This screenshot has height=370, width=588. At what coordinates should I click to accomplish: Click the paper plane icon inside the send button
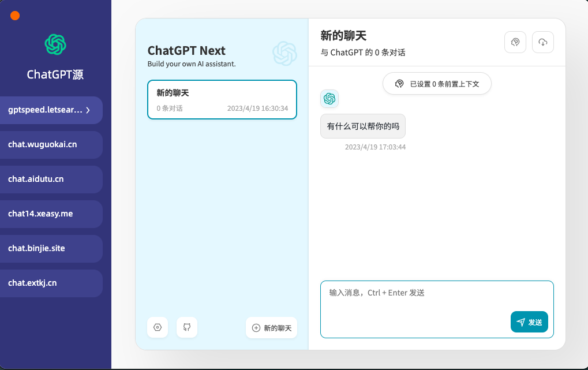click(x=521, y=322)
